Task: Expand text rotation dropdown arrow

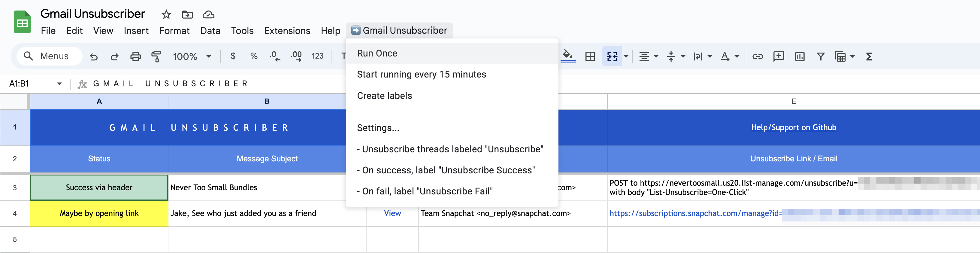Action: click(737, 56)
